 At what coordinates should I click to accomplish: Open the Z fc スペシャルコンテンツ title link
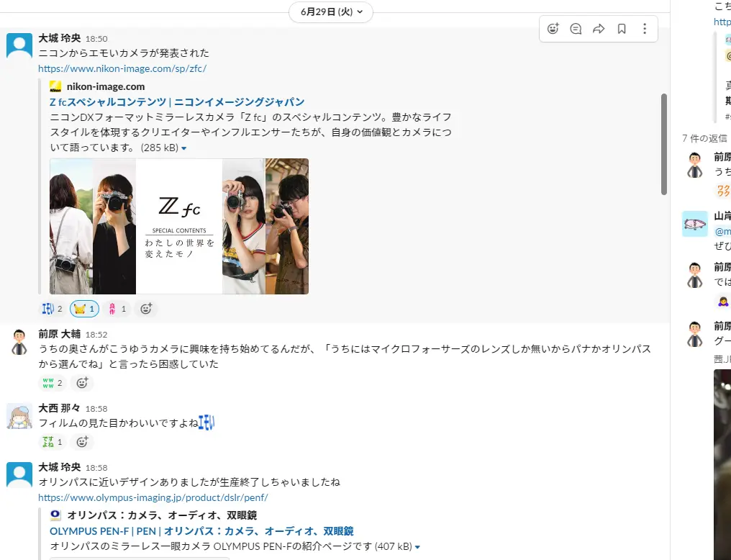point(177,101)
